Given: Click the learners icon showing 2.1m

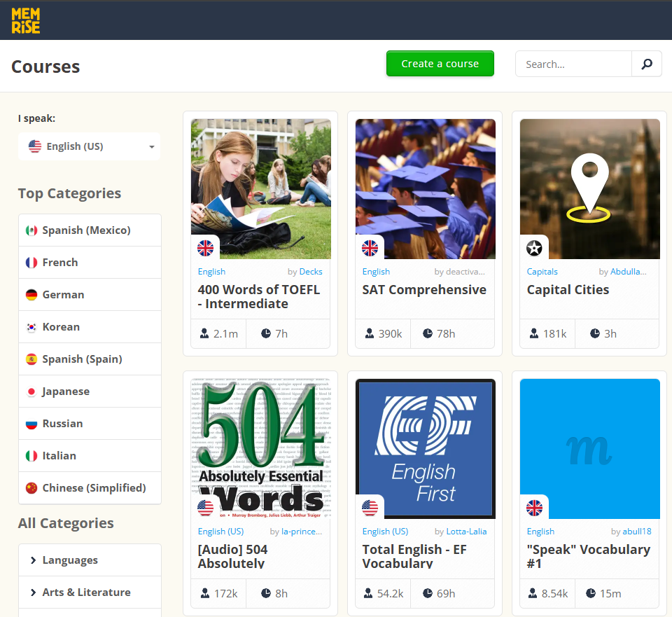Looking at the screenshot, I should pos(204,333).
